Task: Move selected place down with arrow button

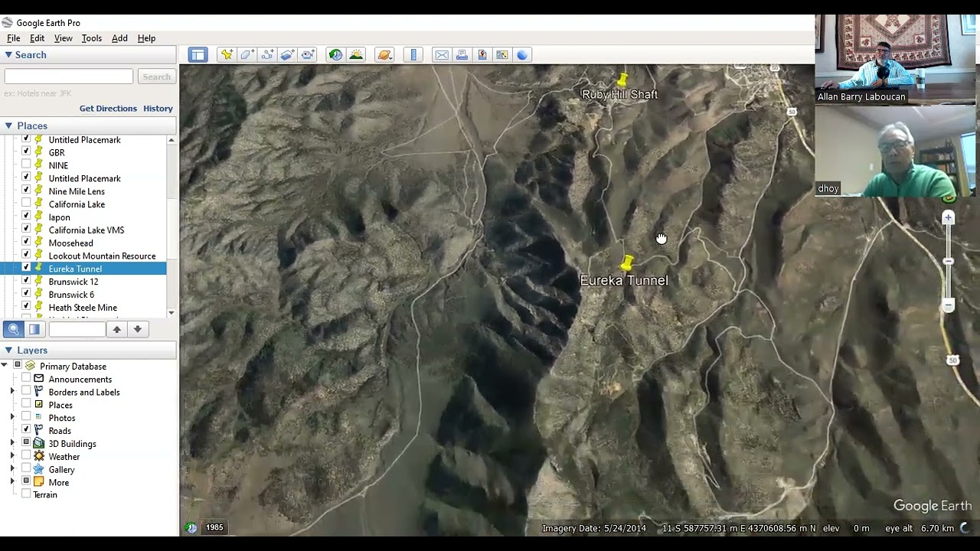Action: (138, 329)
